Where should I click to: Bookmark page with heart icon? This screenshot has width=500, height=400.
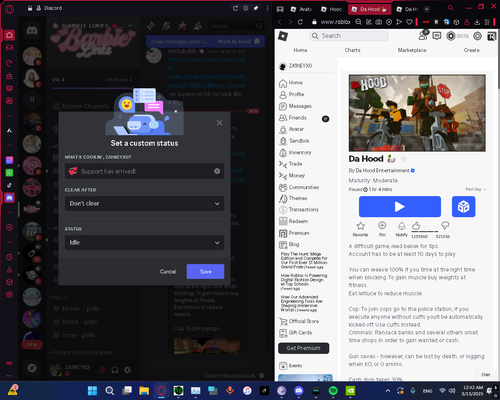[x=409, y=22]
